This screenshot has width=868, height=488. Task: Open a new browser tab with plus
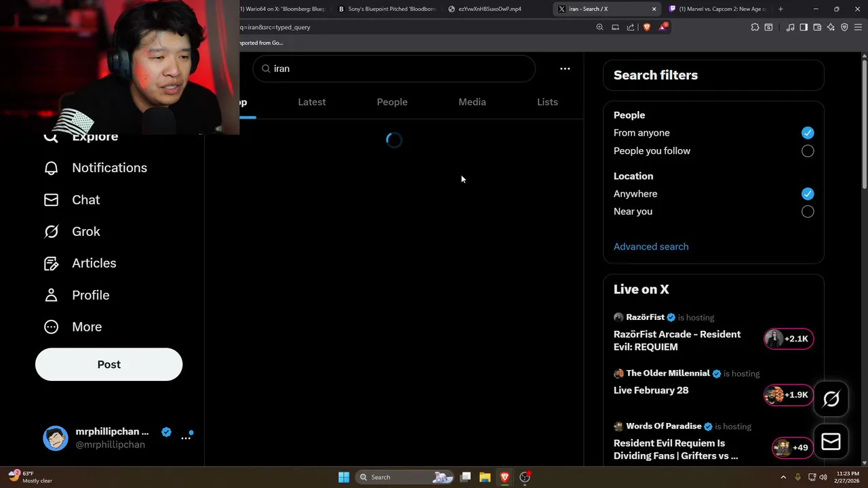pos(781,9)
